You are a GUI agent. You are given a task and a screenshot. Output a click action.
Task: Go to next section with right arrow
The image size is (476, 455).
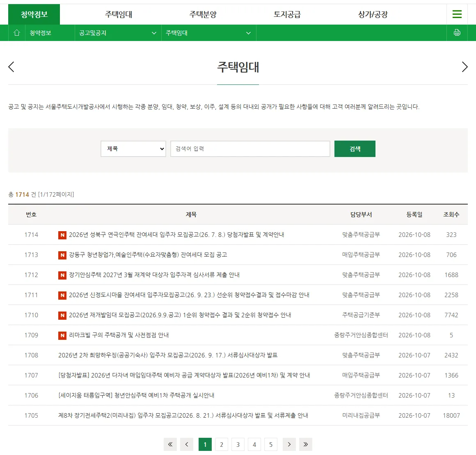(465, 67)
